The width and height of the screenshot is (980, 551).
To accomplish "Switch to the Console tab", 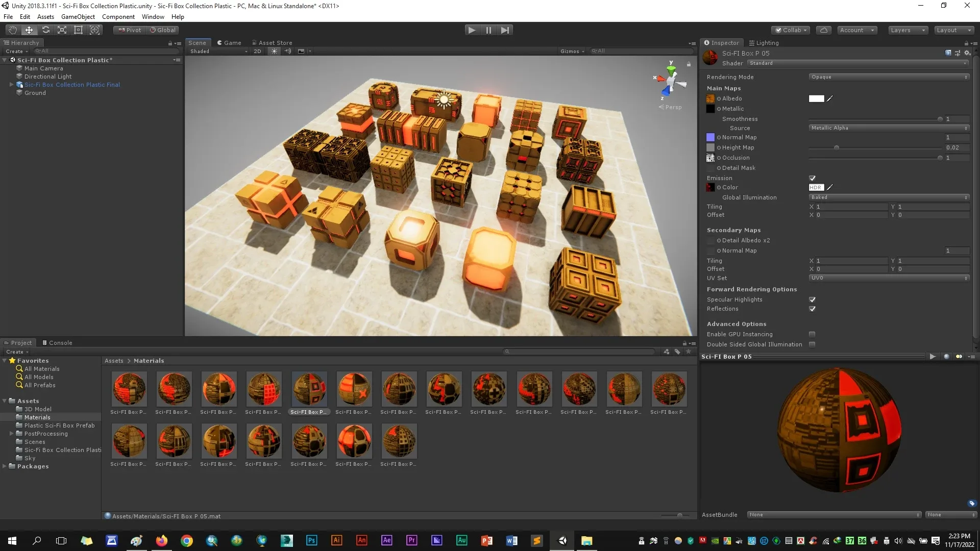I will (57, 343).
